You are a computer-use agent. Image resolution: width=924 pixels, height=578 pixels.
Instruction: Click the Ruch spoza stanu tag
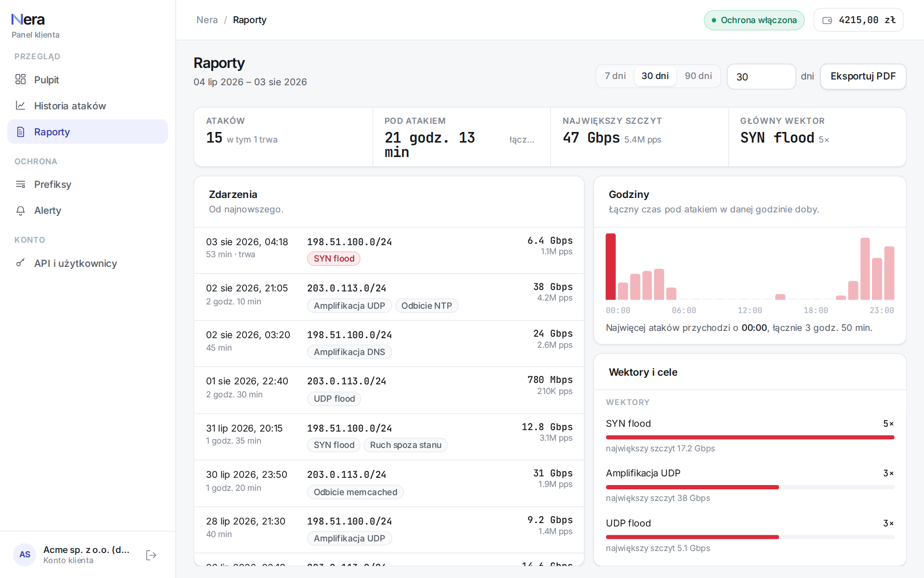point(406,445)
